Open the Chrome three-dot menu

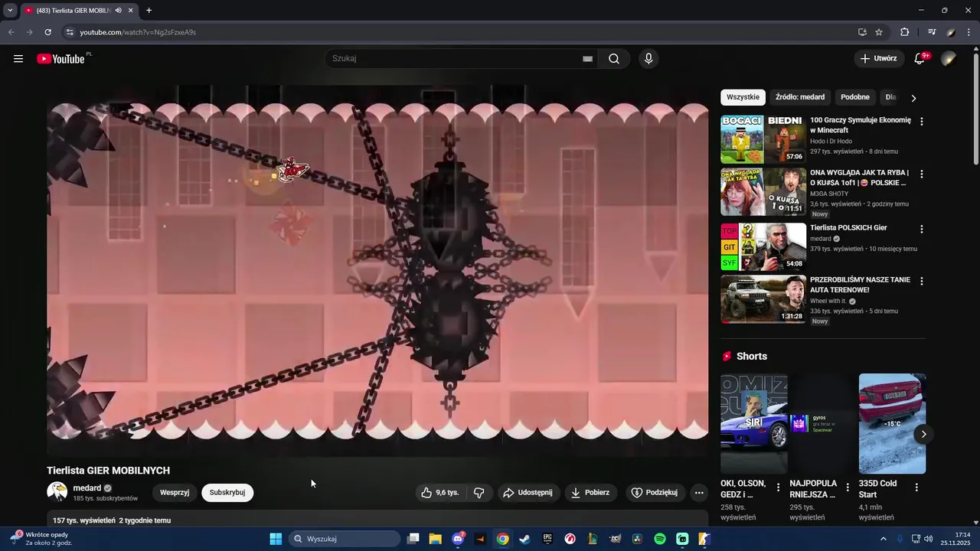coord(969,32)
